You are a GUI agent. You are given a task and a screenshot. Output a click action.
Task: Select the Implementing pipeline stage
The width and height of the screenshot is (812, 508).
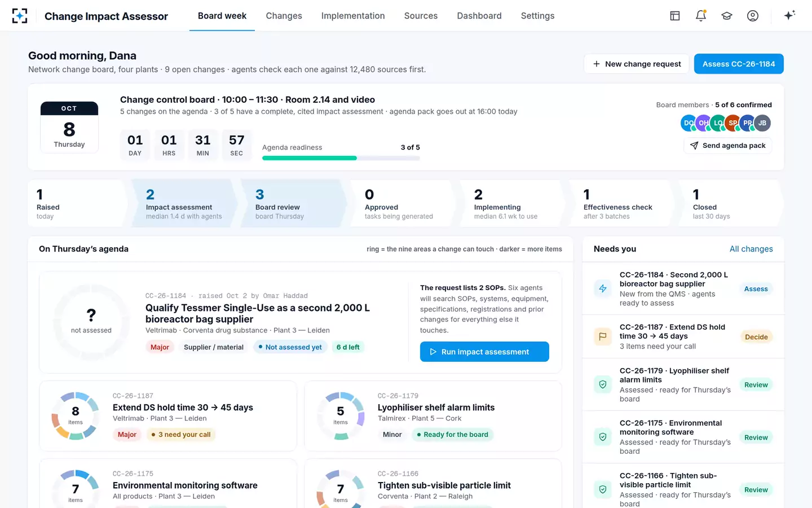point(511,203)
